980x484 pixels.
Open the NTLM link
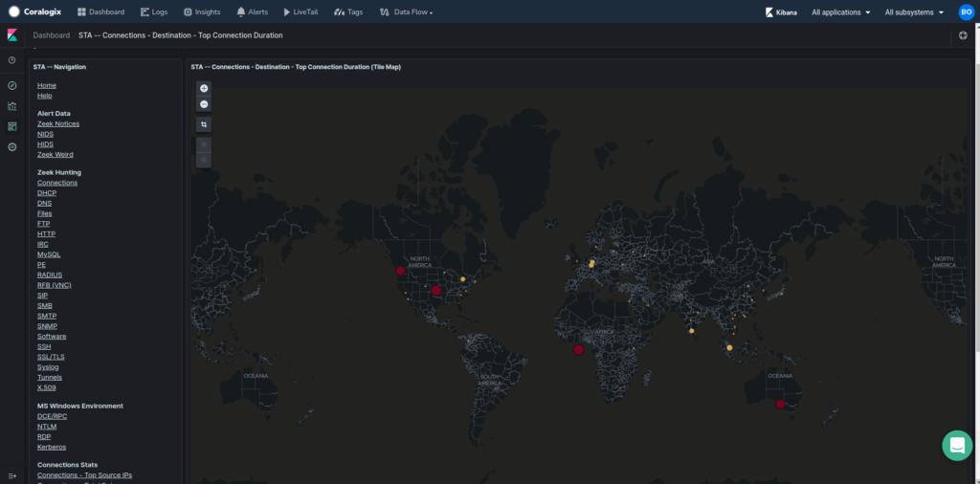point(47,427)
